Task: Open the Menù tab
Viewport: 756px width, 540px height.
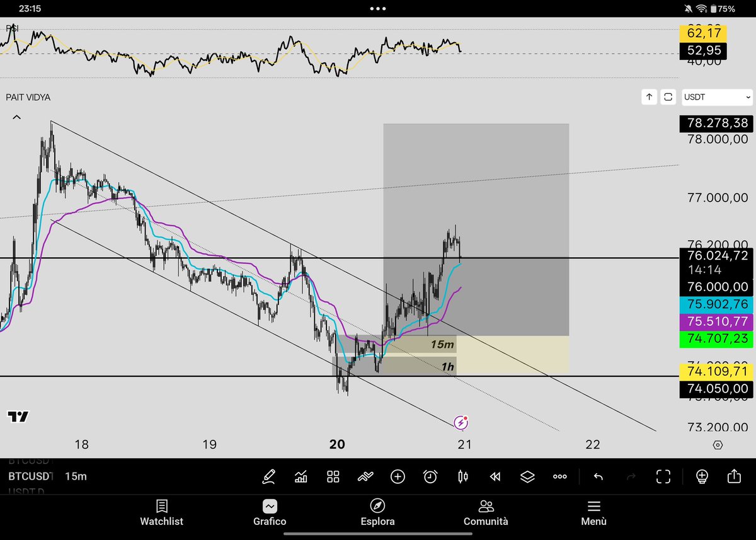Action: tap(593, 512)
